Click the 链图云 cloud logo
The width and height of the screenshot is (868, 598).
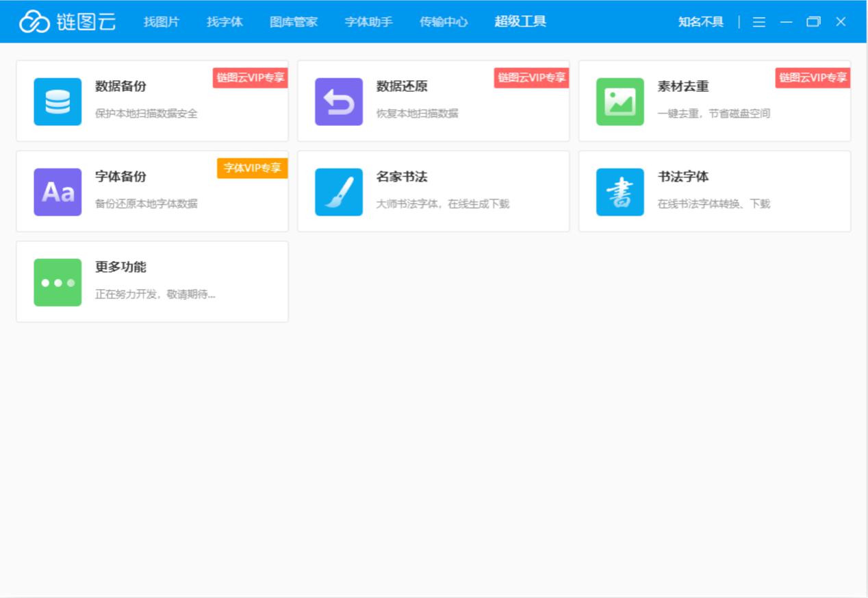coord(34,22)
